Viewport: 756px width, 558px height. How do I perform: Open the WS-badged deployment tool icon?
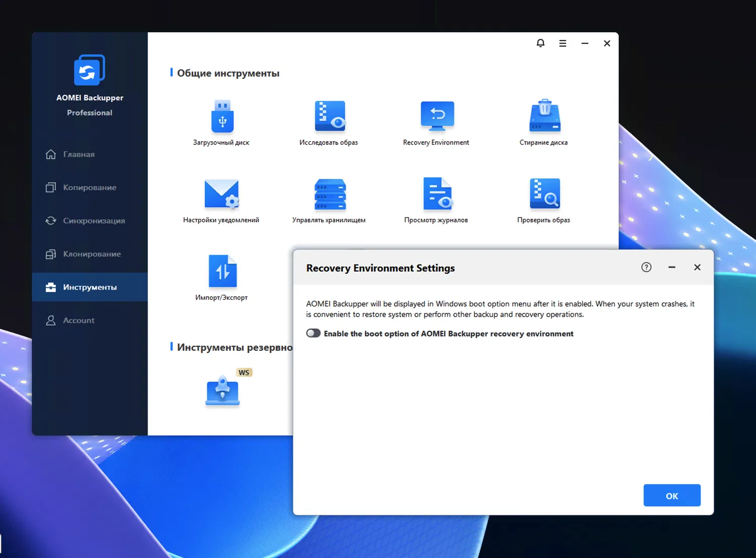point(223,390)
